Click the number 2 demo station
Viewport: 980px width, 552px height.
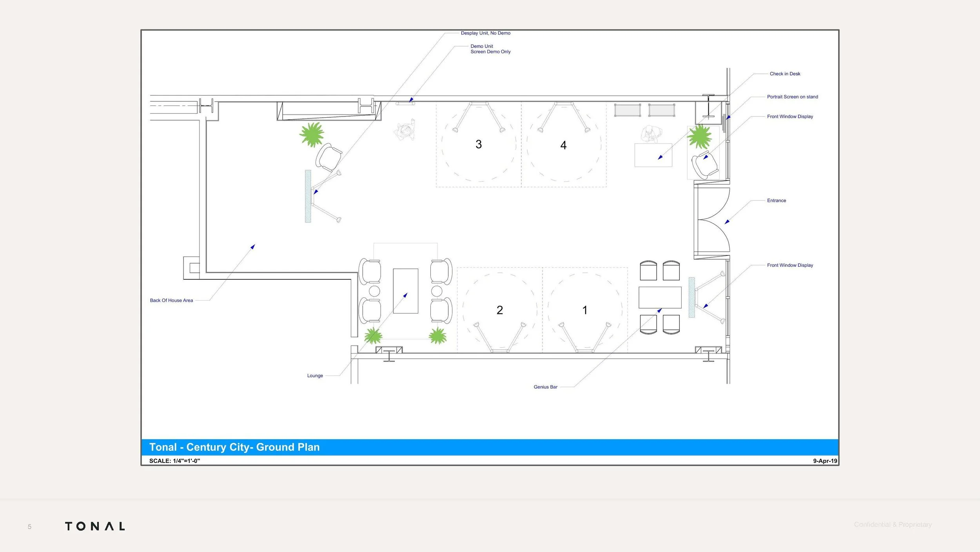click(x=499, y=310)
